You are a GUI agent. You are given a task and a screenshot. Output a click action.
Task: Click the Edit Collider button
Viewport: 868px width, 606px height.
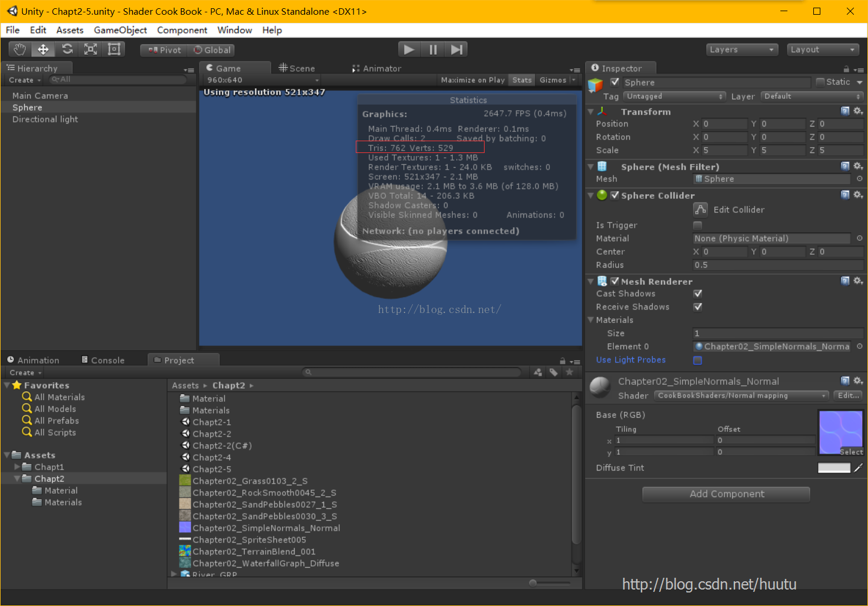point(700,209)
